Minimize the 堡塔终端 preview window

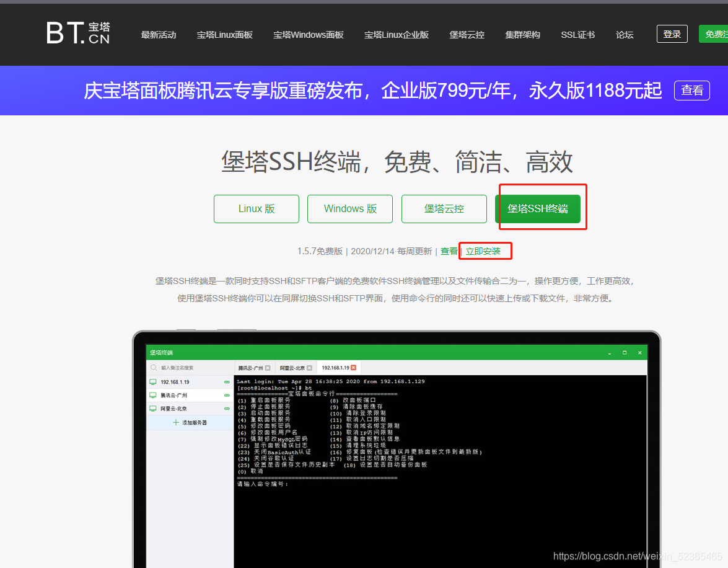point(610,353)
